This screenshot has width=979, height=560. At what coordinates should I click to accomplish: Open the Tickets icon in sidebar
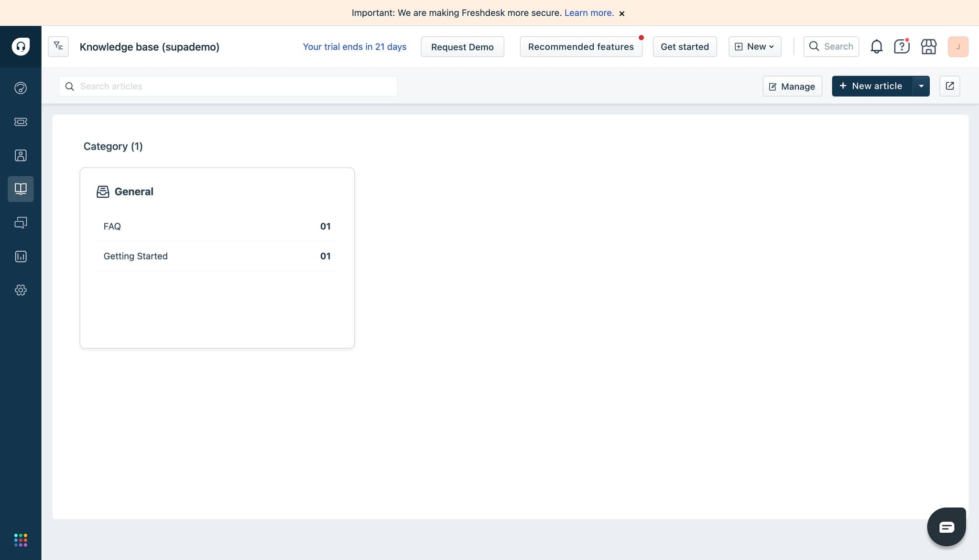(21, 122)
